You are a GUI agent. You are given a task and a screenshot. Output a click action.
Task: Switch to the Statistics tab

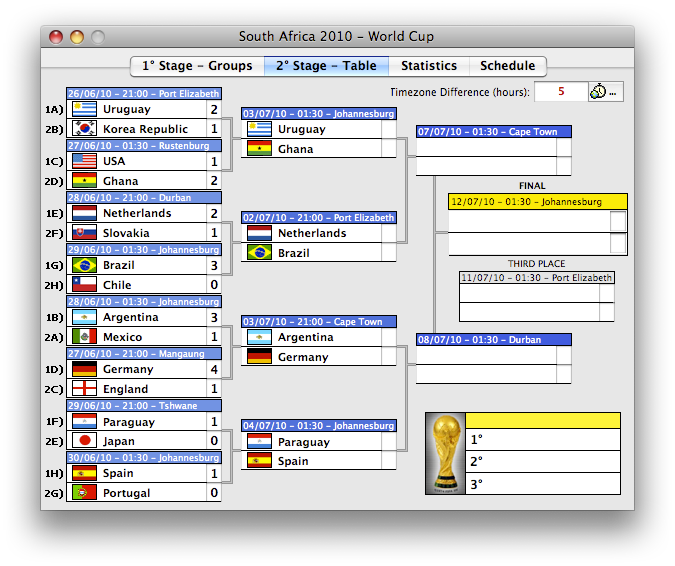429,66
